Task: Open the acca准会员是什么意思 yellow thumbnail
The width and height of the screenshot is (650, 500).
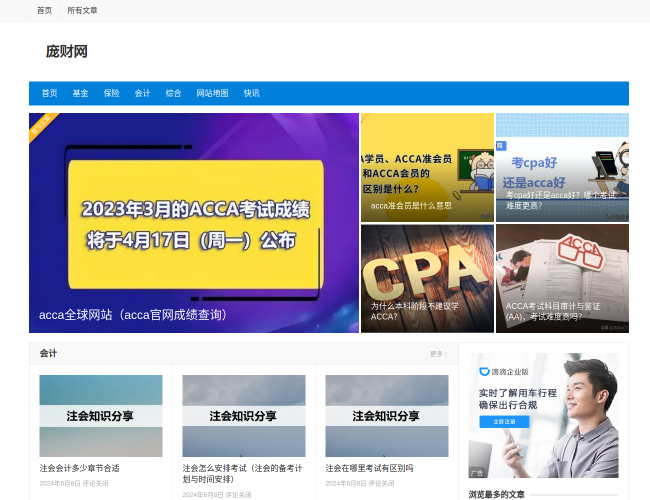Action: tap(427, 167)
